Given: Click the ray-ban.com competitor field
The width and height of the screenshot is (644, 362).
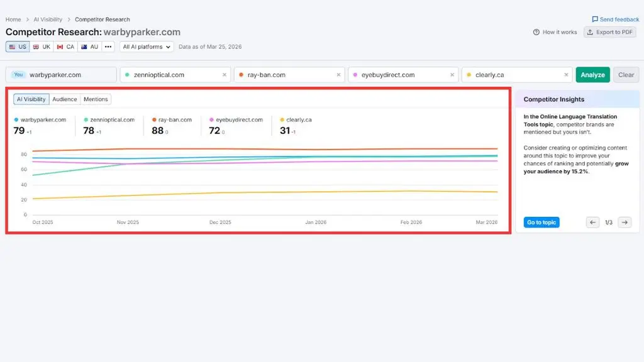Looking at the screenshot, I should pos(289,75).
